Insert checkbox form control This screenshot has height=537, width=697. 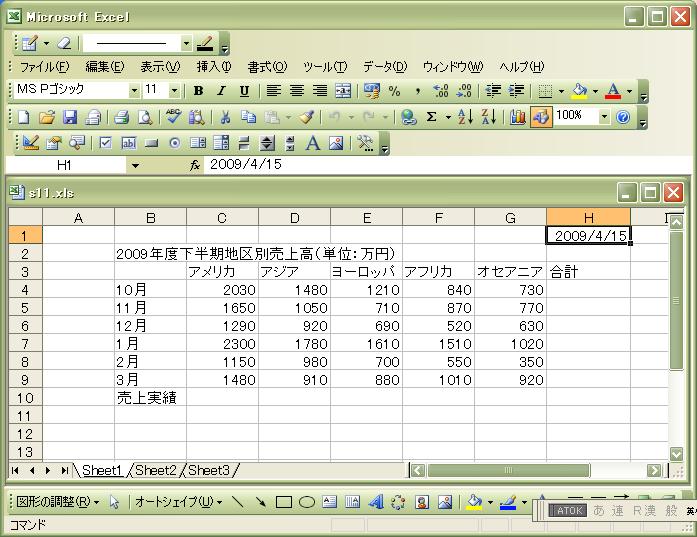click(x=105, y=143)
